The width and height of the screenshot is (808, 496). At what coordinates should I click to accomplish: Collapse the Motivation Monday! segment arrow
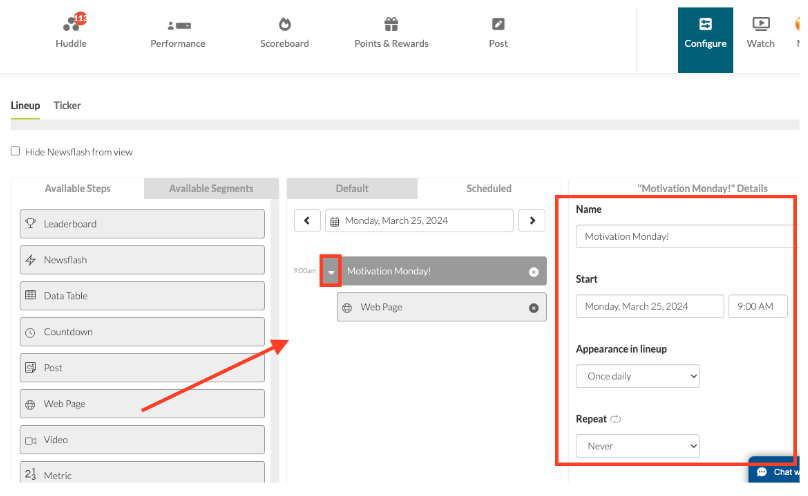tap(331, 271)
